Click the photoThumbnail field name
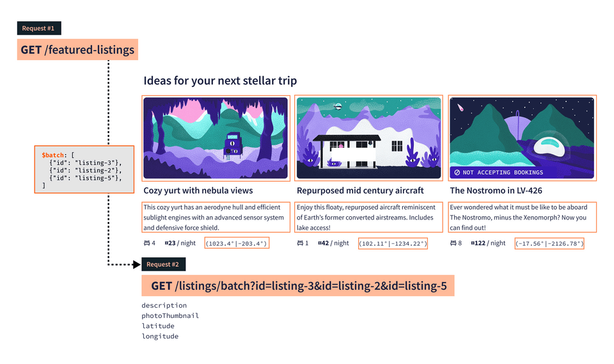The height and width of the screenshot is (364, 614). click(170, 315)
